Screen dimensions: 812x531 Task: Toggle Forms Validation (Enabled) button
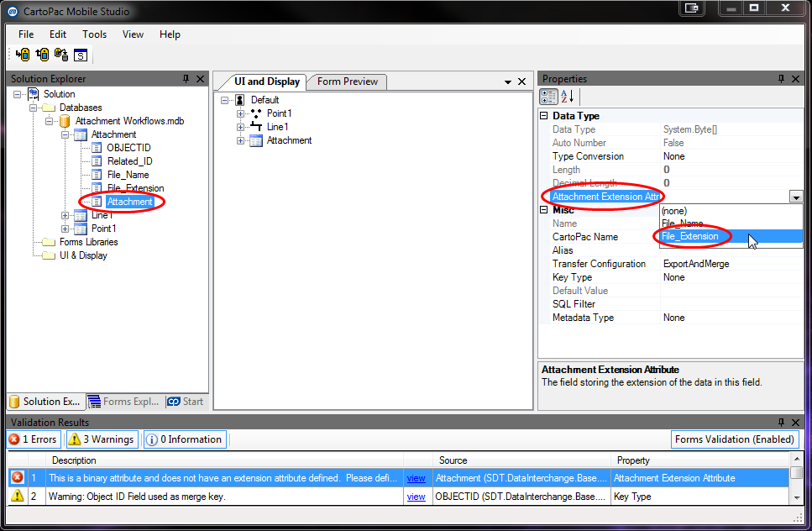pyautogui.click(x=734, y=439)
